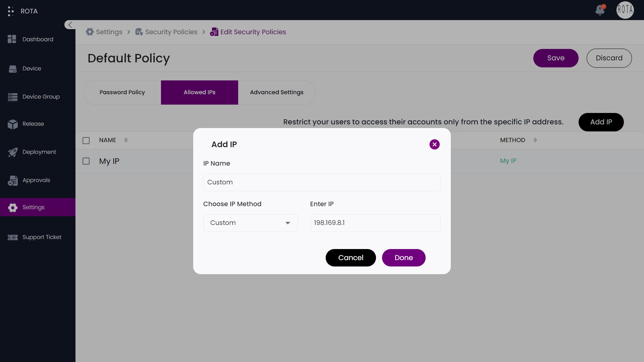Open the Device sidebar icon
Screen dimensions: 644x362
(x=12, y=69)
